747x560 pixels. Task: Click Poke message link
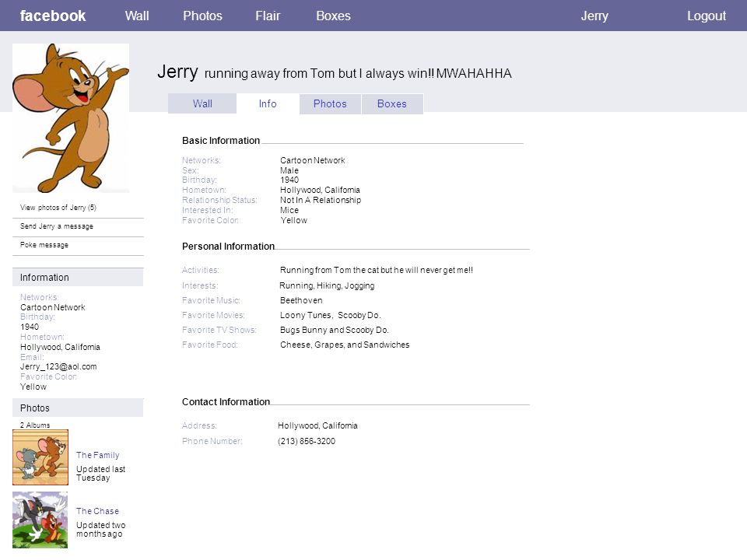[x=44, y=245]
